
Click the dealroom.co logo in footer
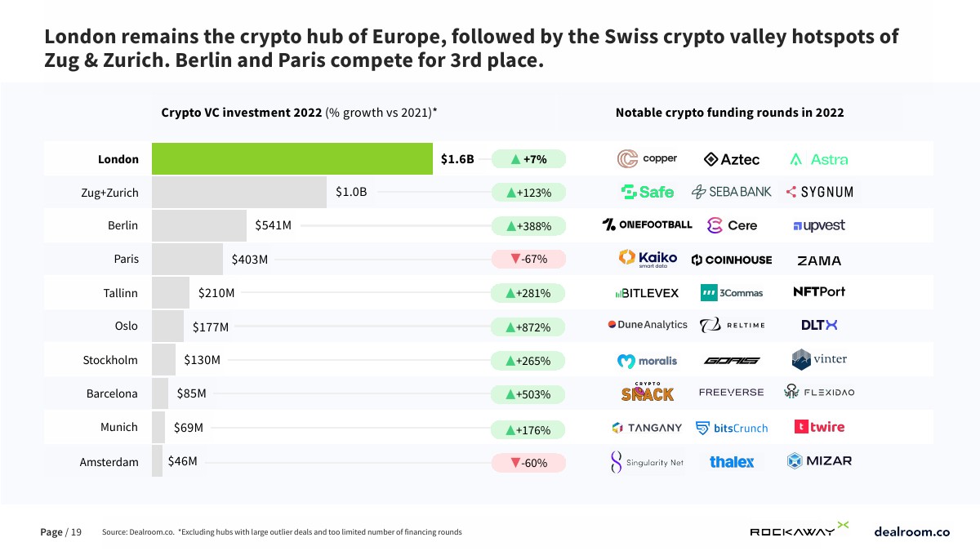[x=911, y=531]
